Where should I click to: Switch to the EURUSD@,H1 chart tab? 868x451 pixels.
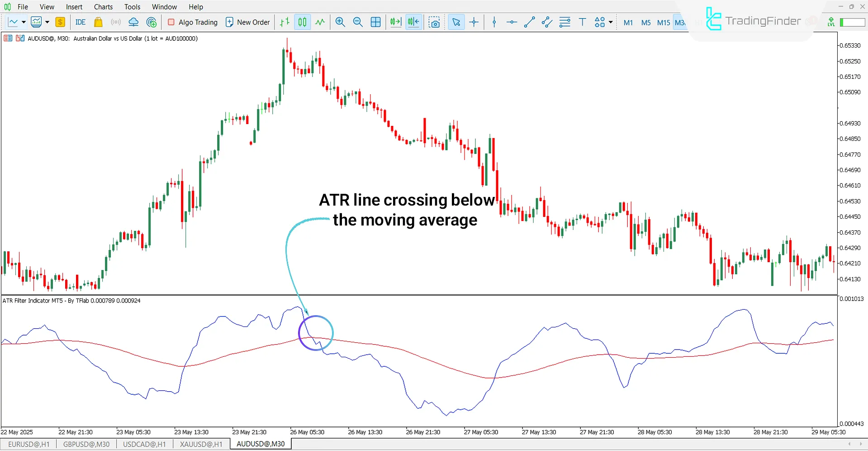[29, 444]
